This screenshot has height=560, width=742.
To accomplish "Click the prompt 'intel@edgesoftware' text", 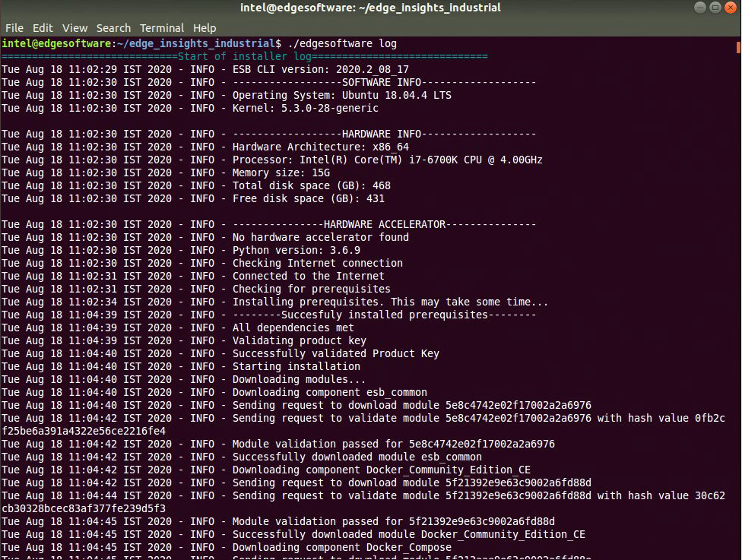I will [56, 43].
